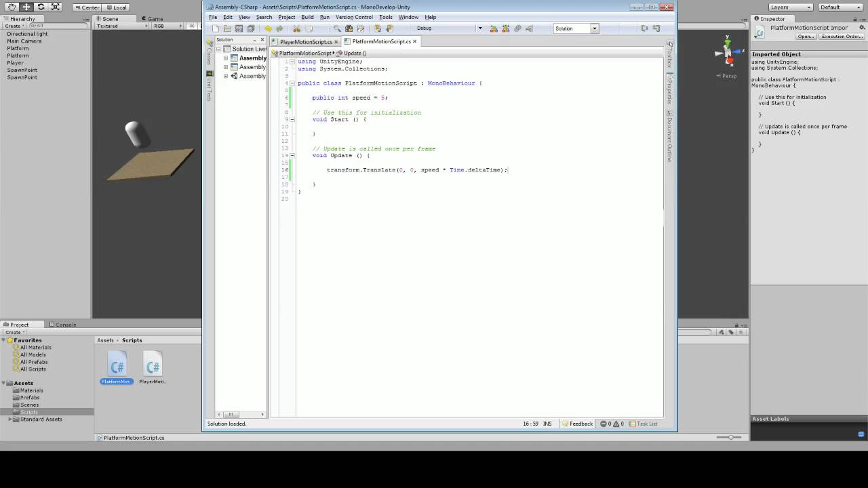This screenshot has width=868, height=488.
Task: Close the PlatformMotionScript.cs tab
Action: (x=414, y=41)
